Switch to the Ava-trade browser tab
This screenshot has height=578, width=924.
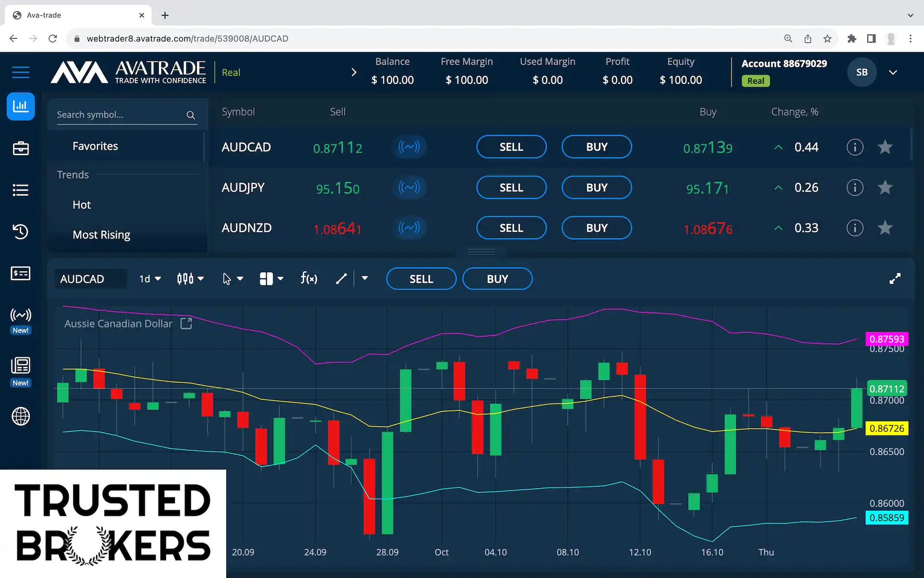pos(78,15)
